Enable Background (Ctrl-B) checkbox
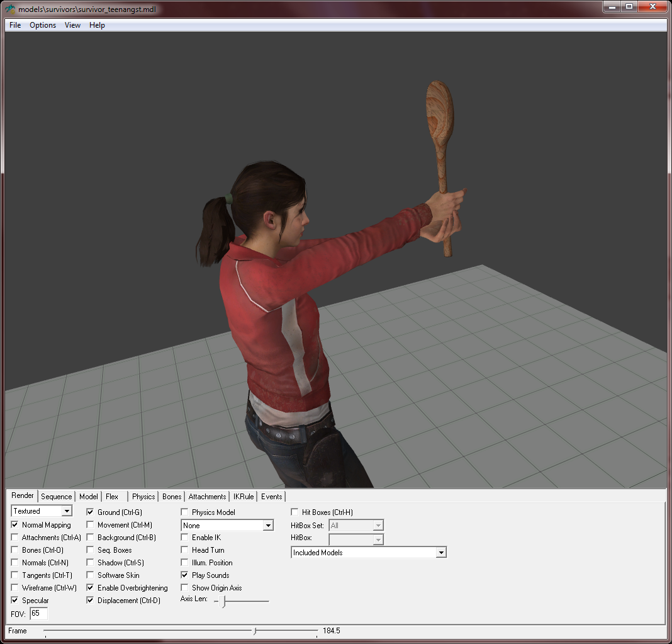 pyautogui.click(x=90, y=537)
